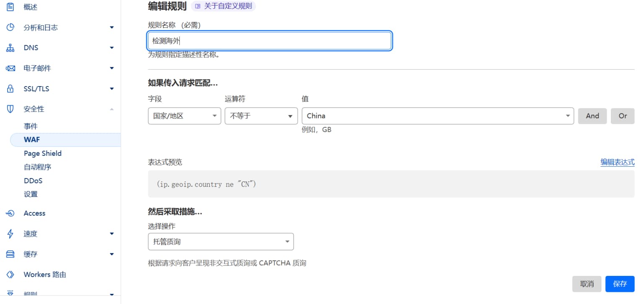Click the rule name input field
Image resolution: width=644 pixels, height=304 pixels.
[x=269, y=41]
